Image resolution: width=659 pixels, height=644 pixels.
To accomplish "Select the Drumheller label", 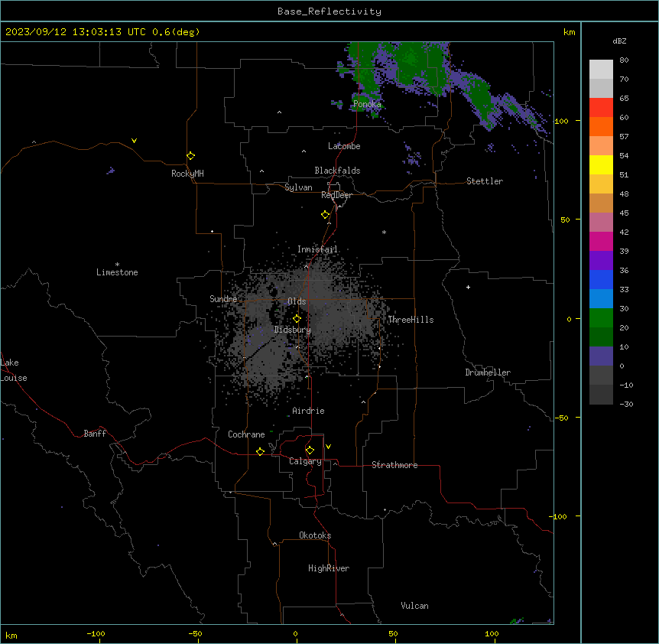I will click(488, 372).
